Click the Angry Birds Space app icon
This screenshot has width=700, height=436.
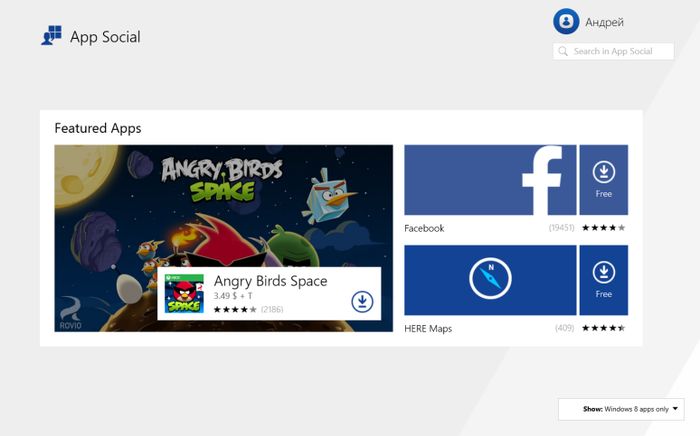pos(184,294)
